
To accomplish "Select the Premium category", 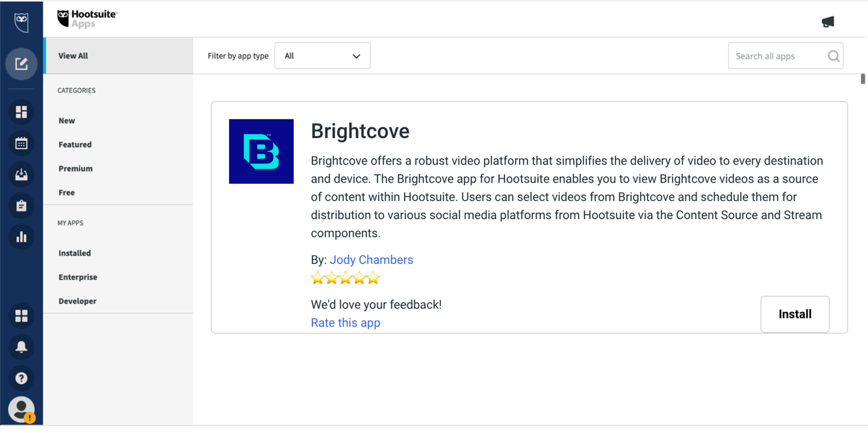I will pyautogui.click(x=76, y=169).
